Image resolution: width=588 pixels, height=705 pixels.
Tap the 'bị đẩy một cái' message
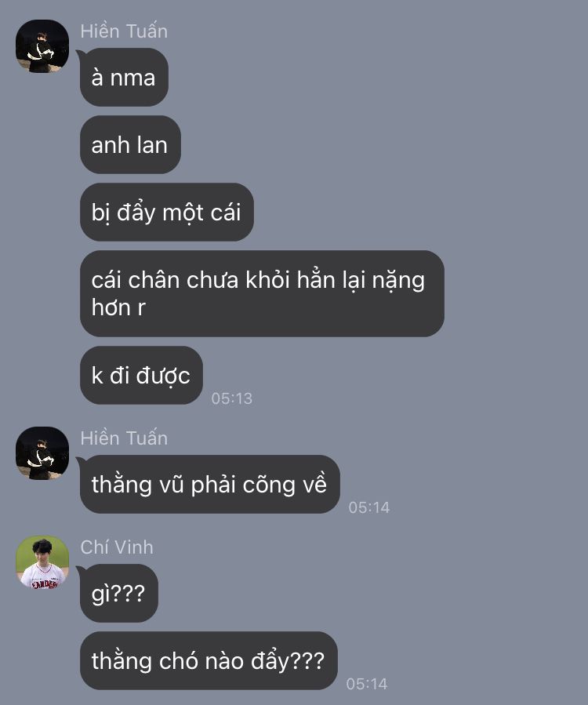(167, 213)
